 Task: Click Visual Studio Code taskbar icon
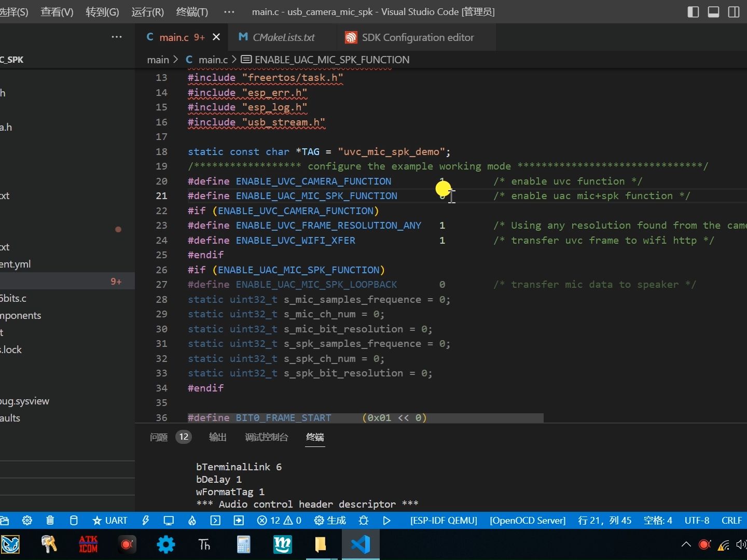361,544
